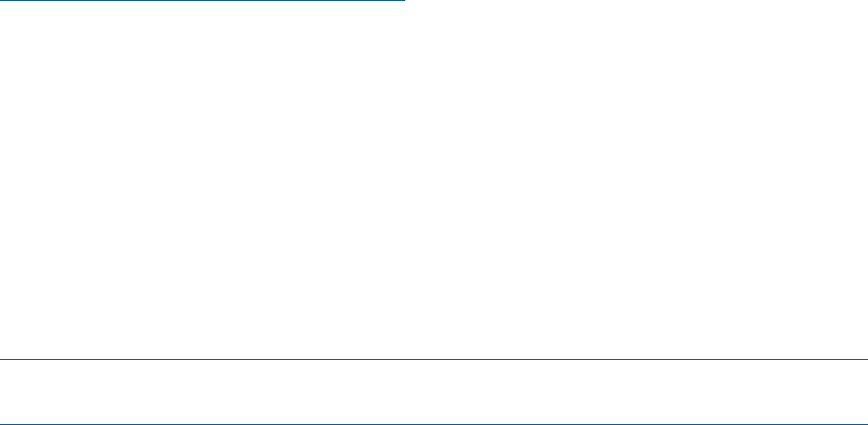
Task: Click the short blue line at top
Action: [203, 1]
